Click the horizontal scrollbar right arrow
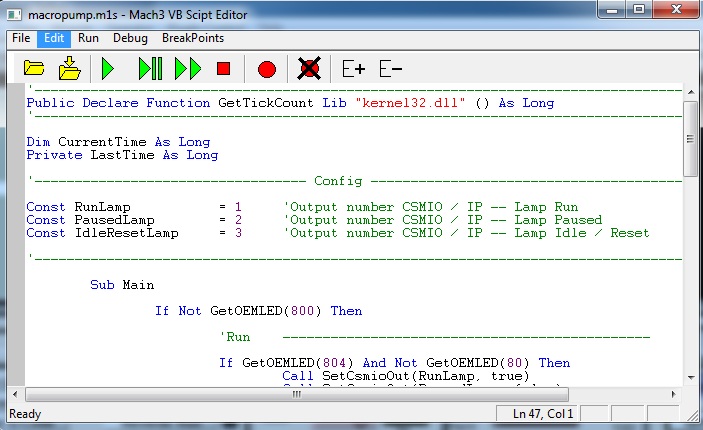The height and width of the screenshot is (430, 703). pyautogui.click(x=675, y=394)
